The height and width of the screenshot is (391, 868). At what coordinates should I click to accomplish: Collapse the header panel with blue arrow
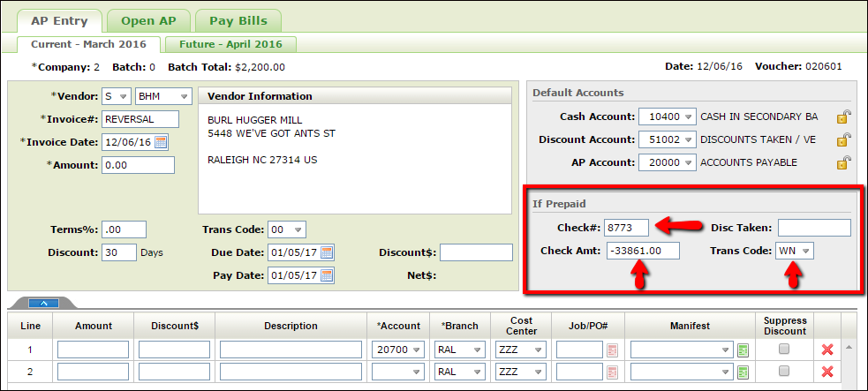pyautogui.click(x=43, y=303)
